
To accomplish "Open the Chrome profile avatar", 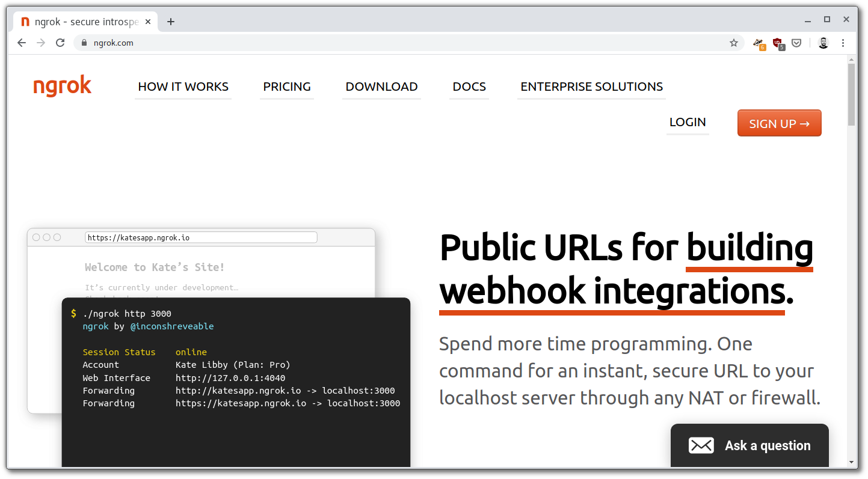I will pyautogui.click(x=823, y=43).
